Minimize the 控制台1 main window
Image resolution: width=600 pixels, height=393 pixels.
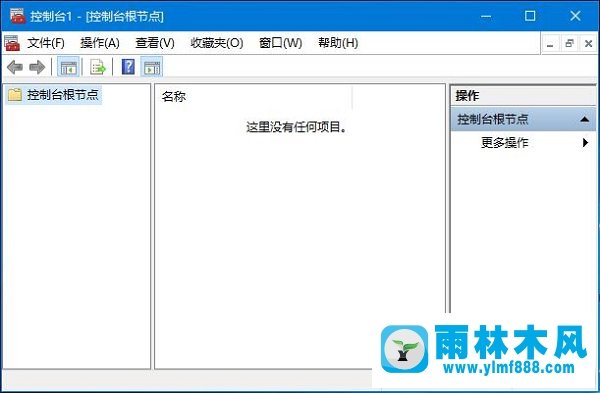pyautogui.click(x=486, y=16)
